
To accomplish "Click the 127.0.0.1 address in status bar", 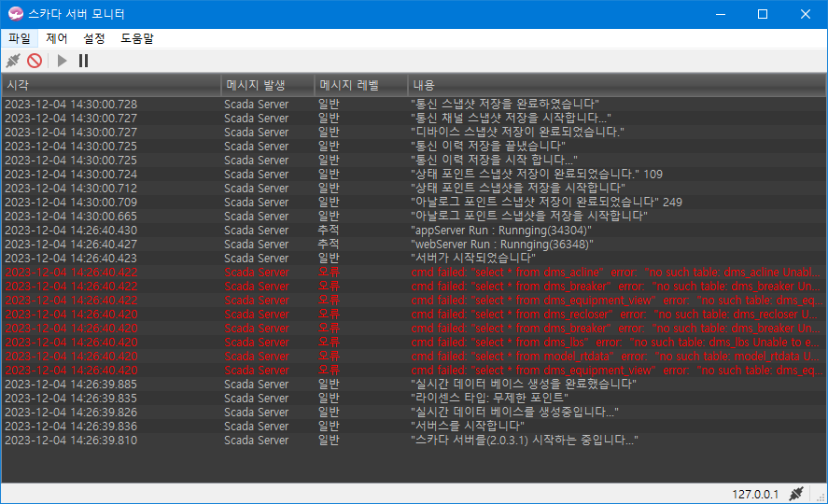I will pos(755,494).
